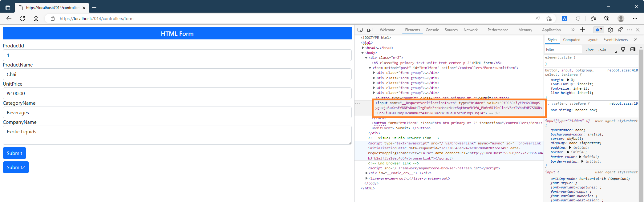Screen dimensions: 644x202
Task: Expand the first form-group div
Action: tap(374, 73)
